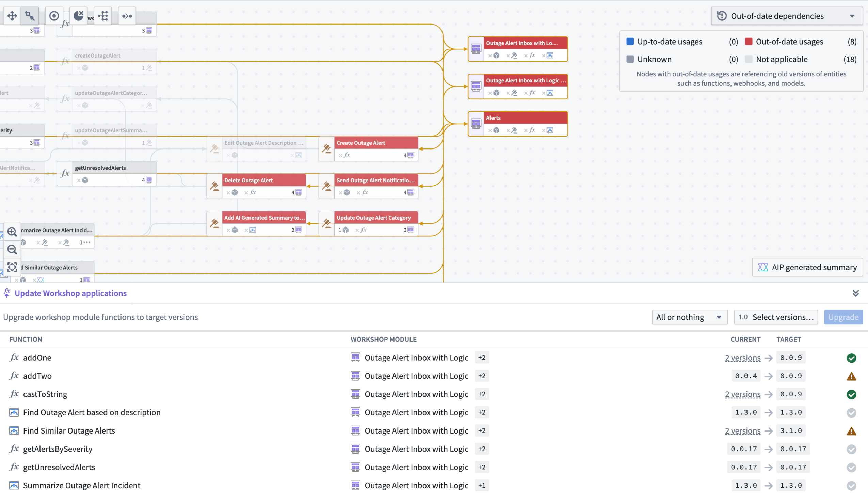Open the AIP generated summary
Image resolution: width=868 pixels, height=502 pixels.
pos(807,267)
